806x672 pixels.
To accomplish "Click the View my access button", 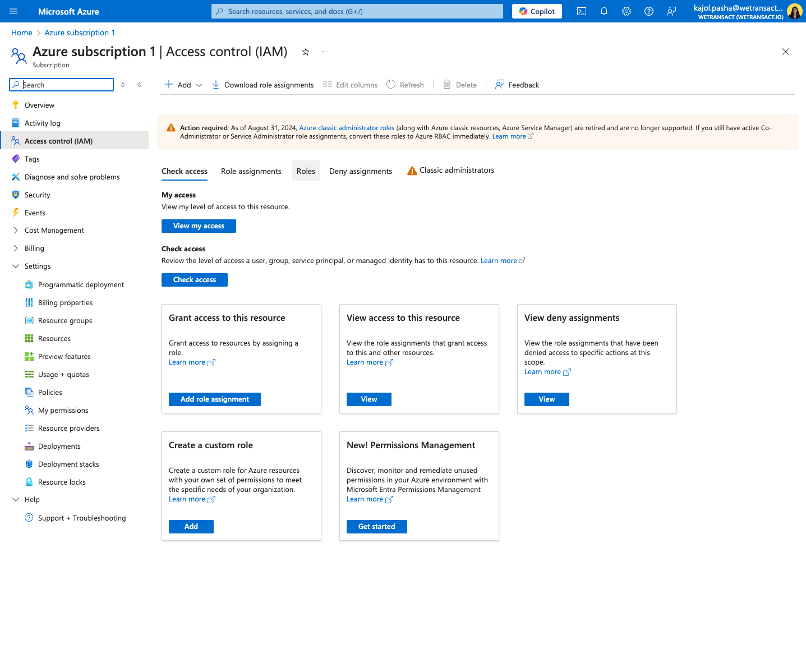I will (x=199, y=226).
